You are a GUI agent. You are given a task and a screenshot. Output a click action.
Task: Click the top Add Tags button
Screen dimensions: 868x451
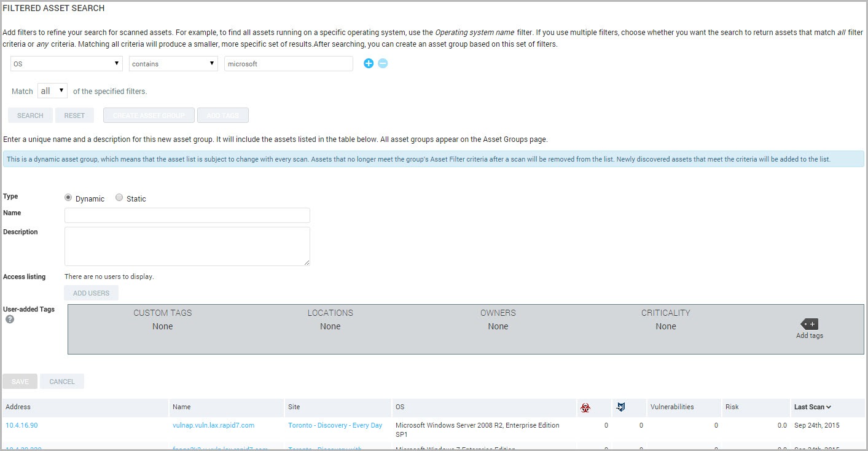click(x=222, y=116)
